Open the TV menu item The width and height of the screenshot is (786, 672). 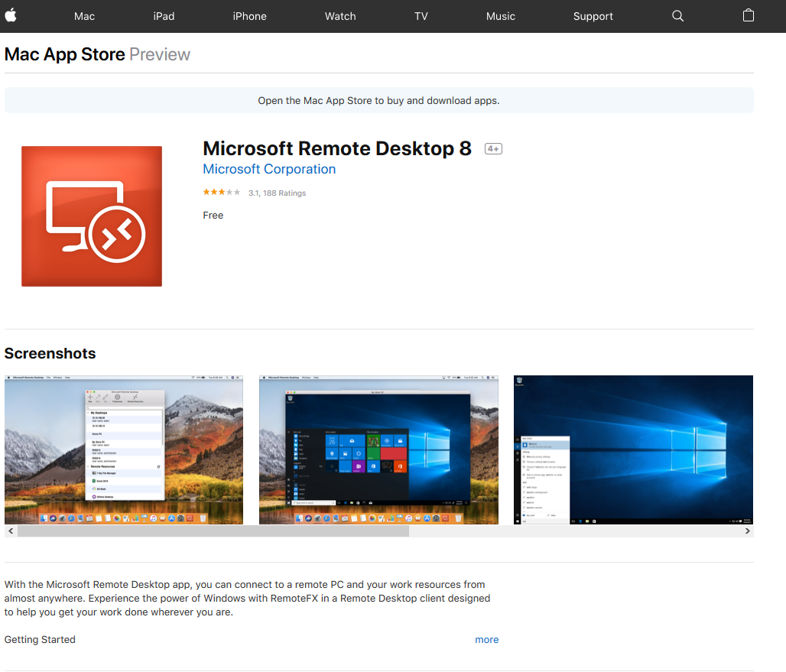[x=421, y=16]
